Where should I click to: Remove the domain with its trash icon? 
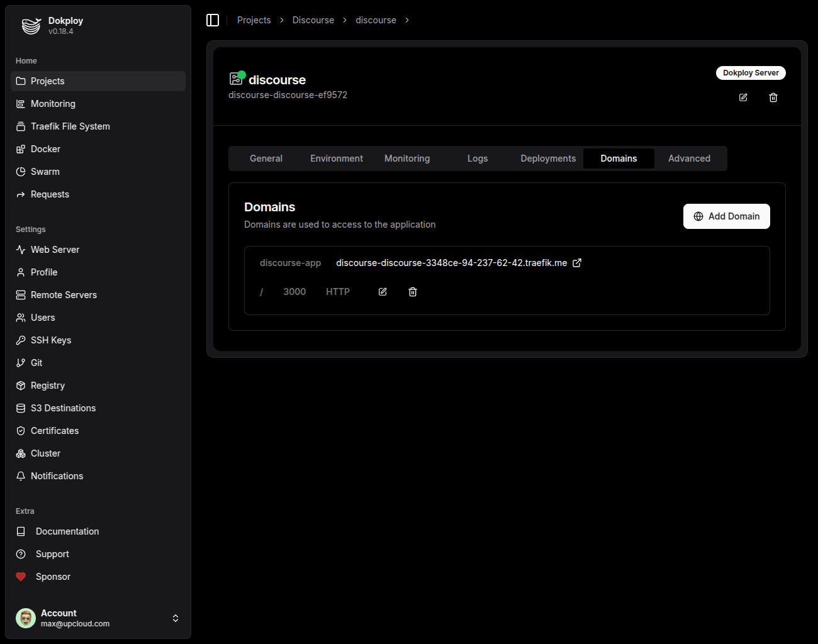point(413,291)
